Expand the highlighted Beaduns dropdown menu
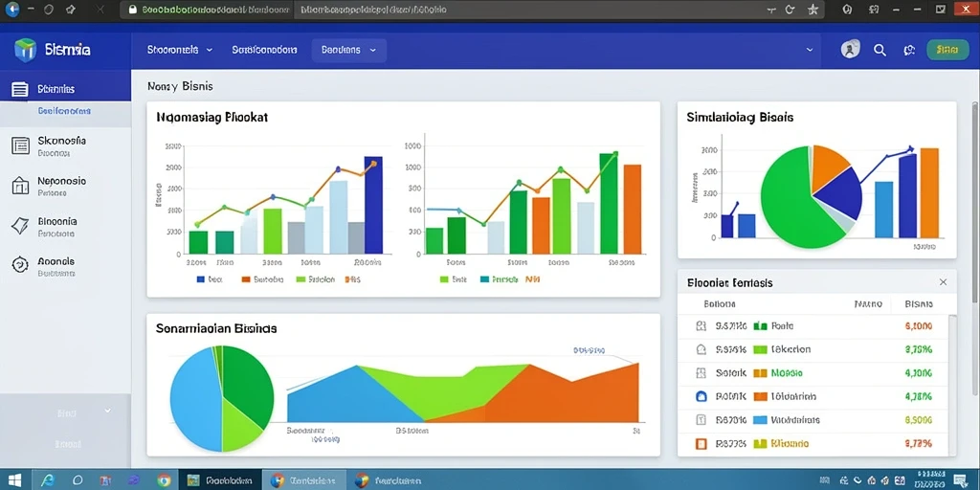The height and width of the screenshot is (490, 980). pos(348,50)
